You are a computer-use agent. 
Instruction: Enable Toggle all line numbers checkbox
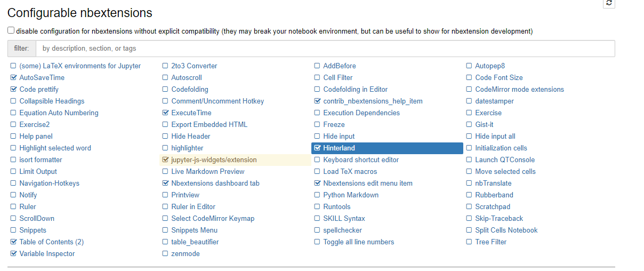(x=317, y=242)
